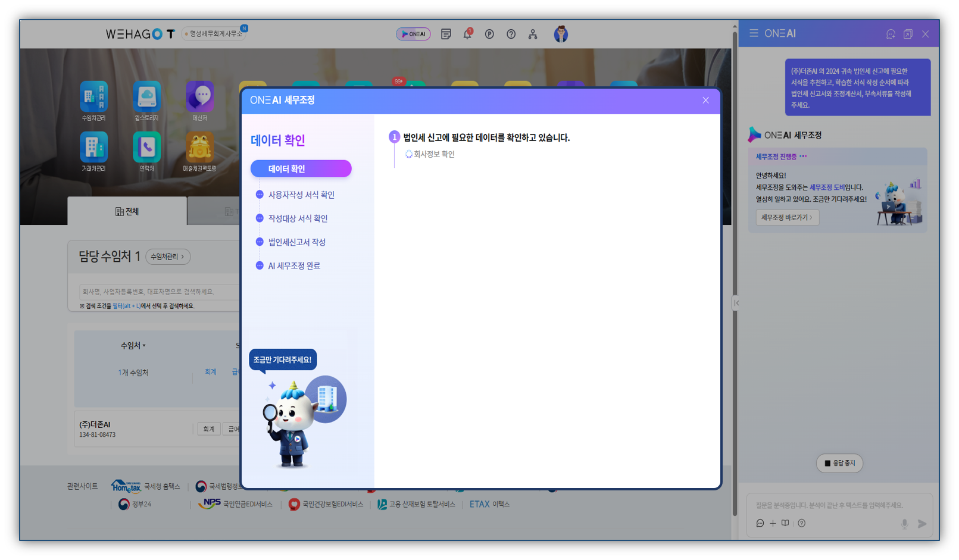Open the 수임처관리 app icon

(94, 97)
